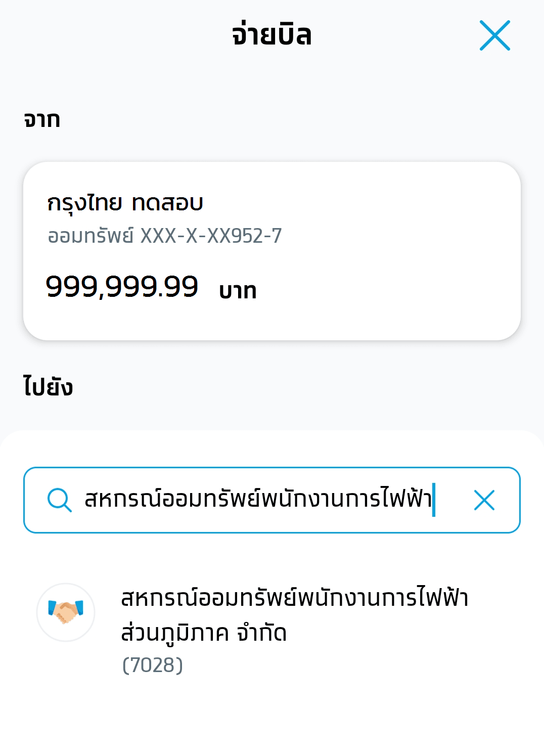Place cursor at end of search text
Image resolution: width=544 pixels, height=756 pixels.
[x=433, y=500]
